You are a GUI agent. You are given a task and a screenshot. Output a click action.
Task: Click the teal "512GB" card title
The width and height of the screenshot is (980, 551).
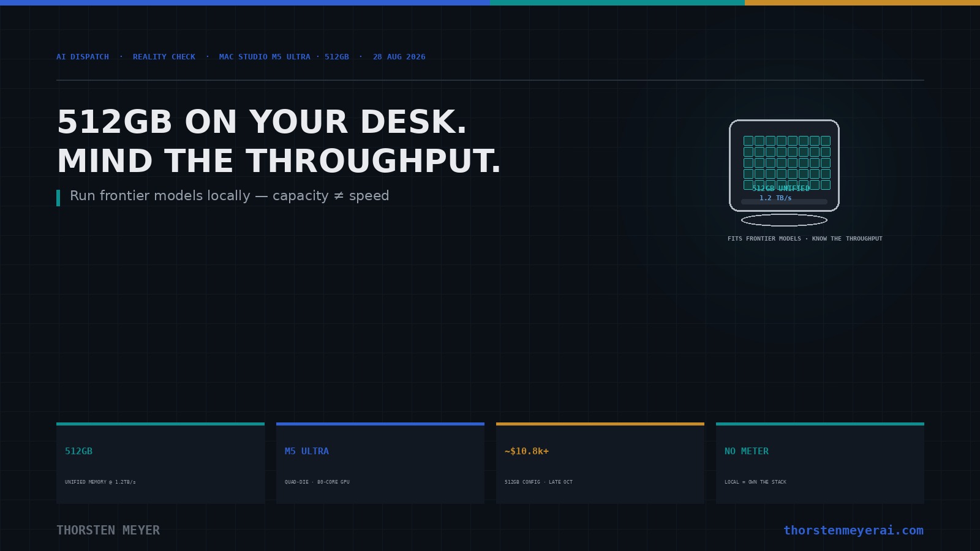click(79, 451)
